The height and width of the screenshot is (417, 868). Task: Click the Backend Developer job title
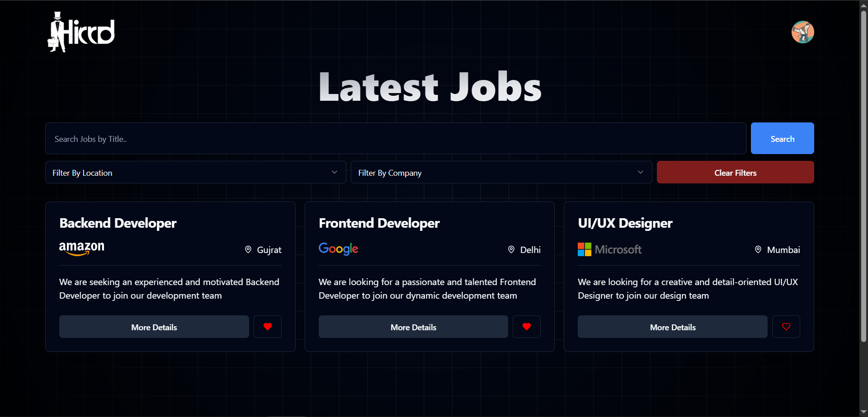tap(118, 223)
